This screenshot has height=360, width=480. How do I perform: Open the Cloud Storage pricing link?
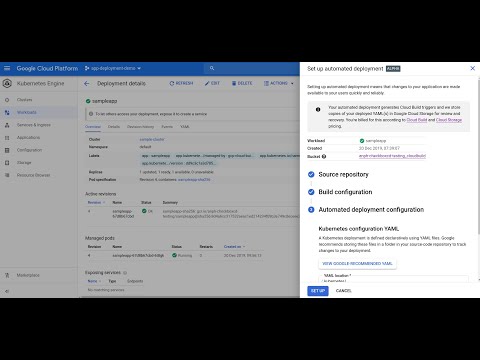click(x=449, y=120)
